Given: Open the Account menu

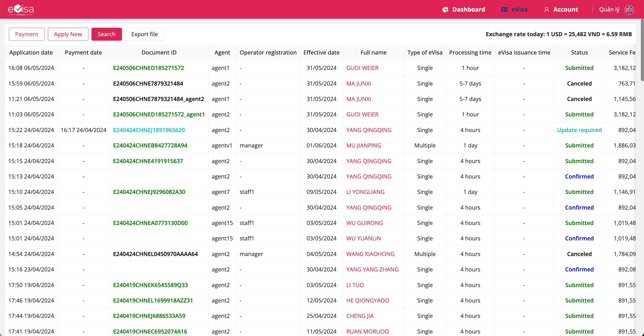Looking at the screenshot, I should [565, 9].
